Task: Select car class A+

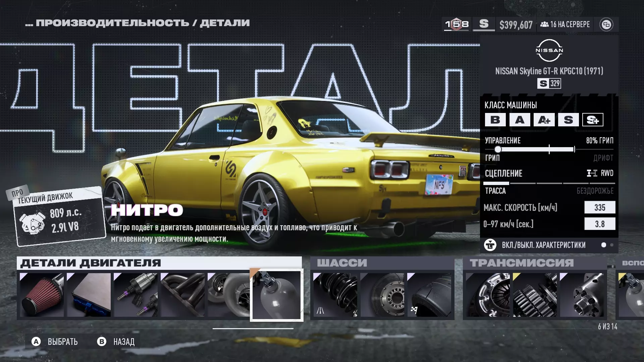Action: (544, 120)
